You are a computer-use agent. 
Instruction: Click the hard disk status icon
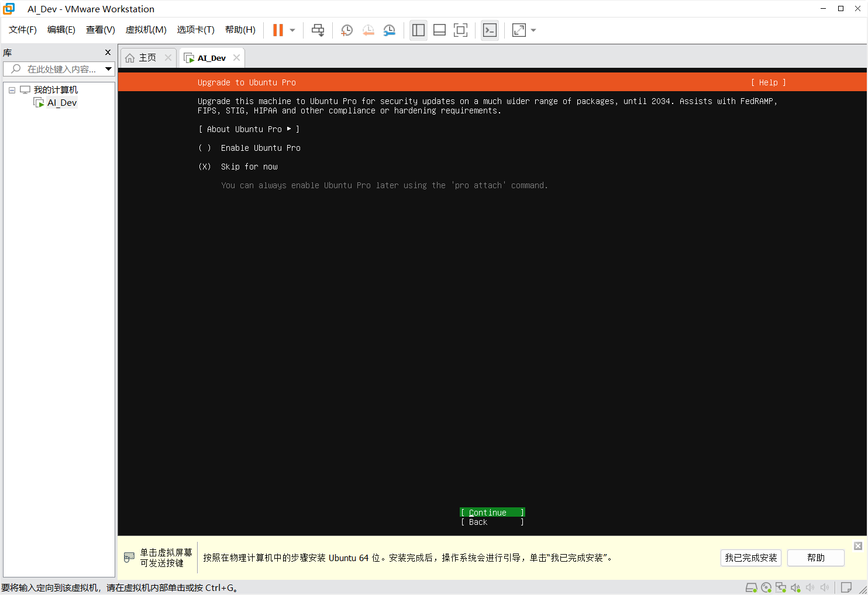(x=752, y=587)
